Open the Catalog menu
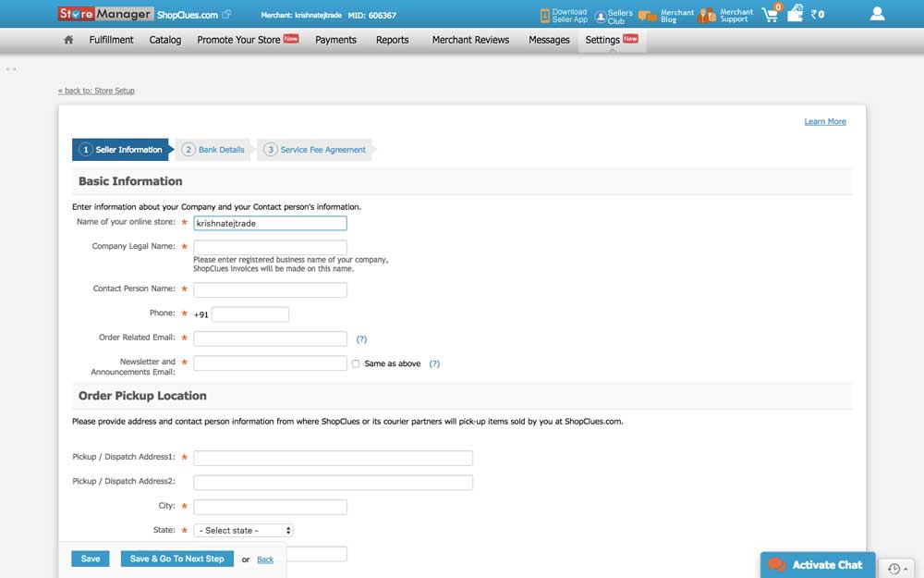The image size is (924, 578). click(x=164, y=40)
